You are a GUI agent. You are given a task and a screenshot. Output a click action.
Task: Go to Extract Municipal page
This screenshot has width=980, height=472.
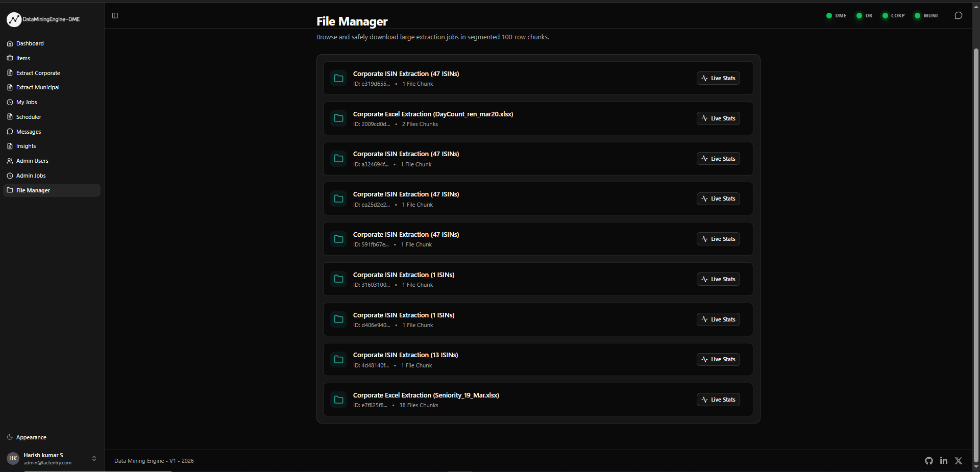click(52, 87)
